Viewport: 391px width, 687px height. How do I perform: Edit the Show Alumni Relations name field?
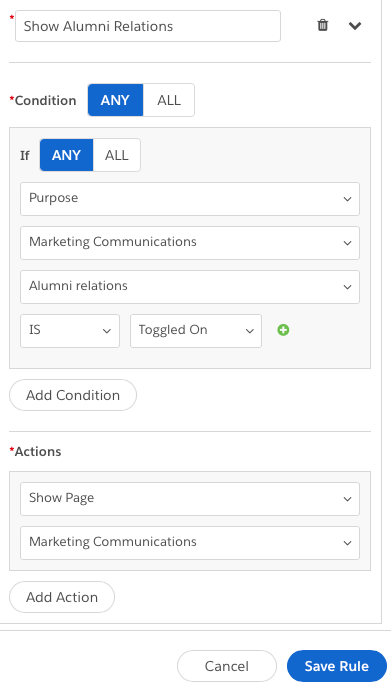(x=148, y=26)
